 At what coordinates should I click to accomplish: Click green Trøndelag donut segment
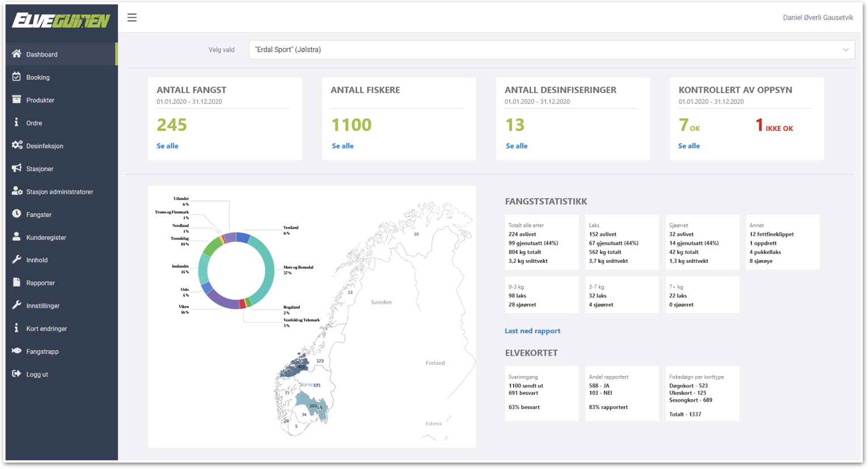[x=211, y=248]
